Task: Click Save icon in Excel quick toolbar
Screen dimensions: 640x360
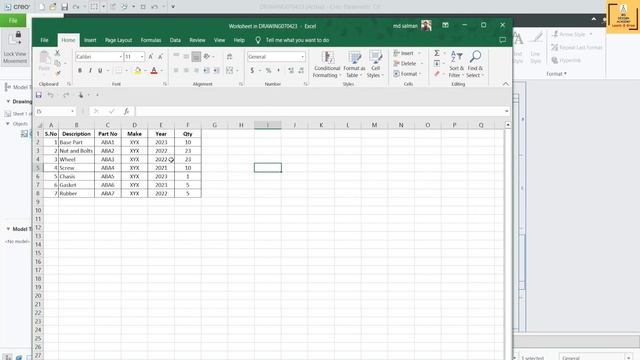Action: pyautogui.click(x=39, y=95)
